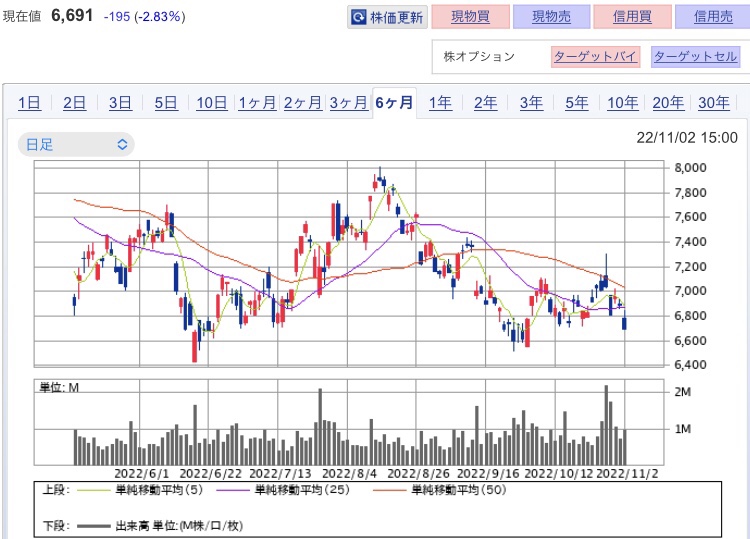Viewport: 750px width, 539px height.
Task: Click the 単位: M label in volume pane
Action: point(59,387)
